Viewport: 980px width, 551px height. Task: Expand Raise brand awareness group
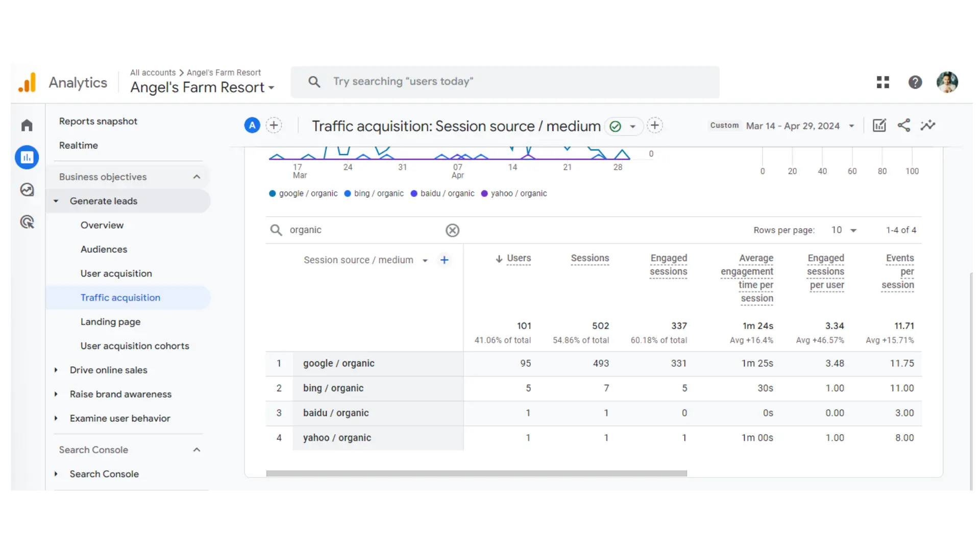coord(56,394)
